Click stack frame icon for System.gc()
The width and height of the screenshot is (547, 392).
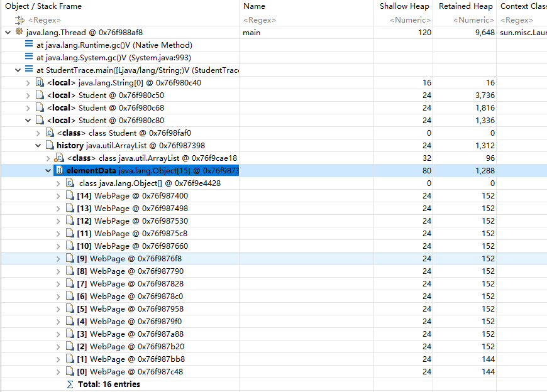(29, 57)
